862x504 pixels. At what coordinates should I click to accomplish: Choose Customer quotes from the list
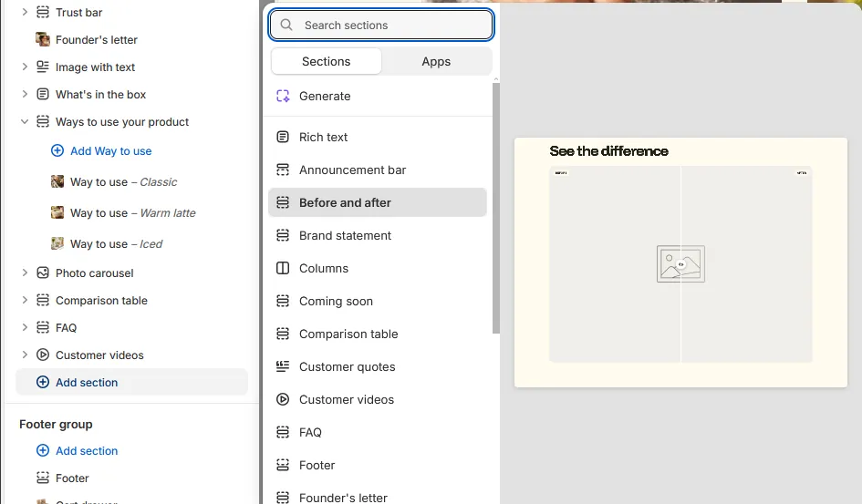click(378, 366)
